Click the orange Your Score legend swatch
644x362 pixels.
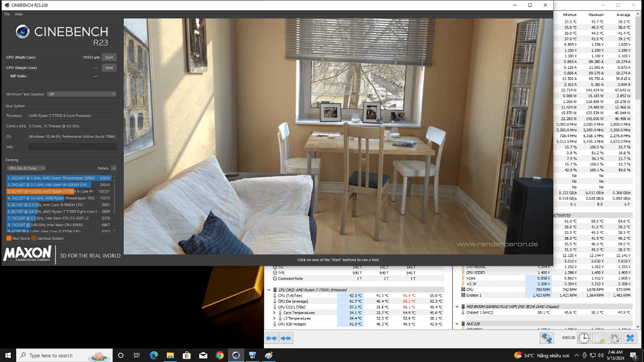8,238
